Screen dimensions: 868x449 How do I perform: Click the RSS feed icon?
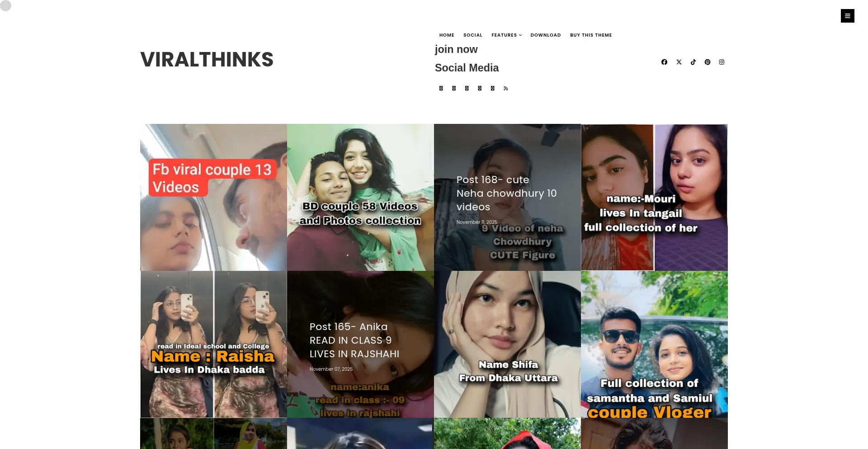(506, 89)
